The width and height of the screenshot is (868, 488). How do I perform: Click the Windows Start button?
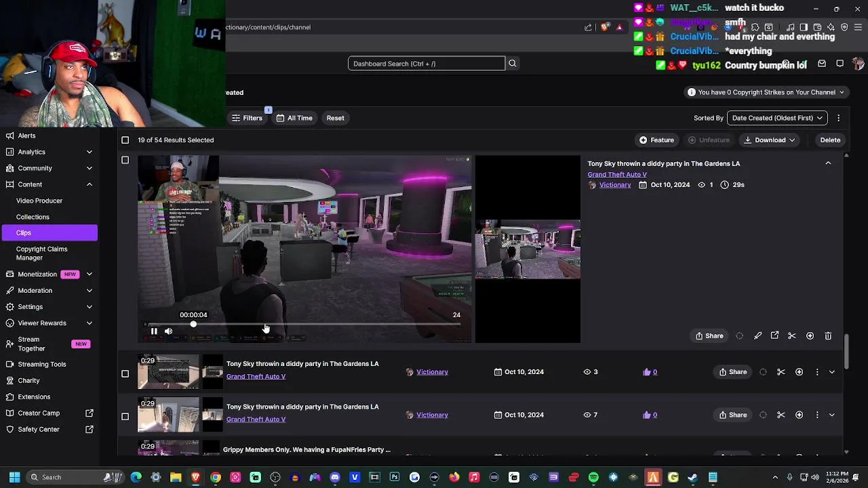[x=14, y=477]
